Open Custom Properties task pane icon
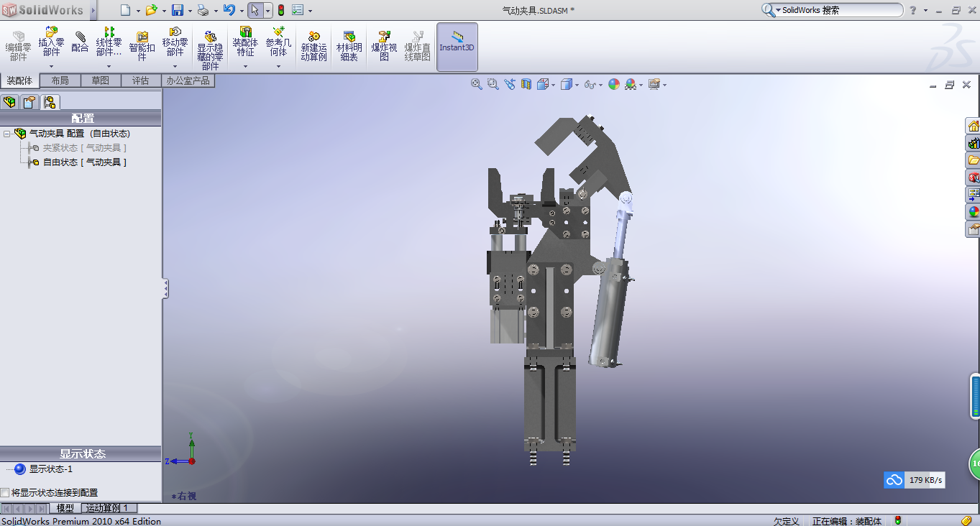The height and width of the screenshot is (526, 980). [974, 229]
